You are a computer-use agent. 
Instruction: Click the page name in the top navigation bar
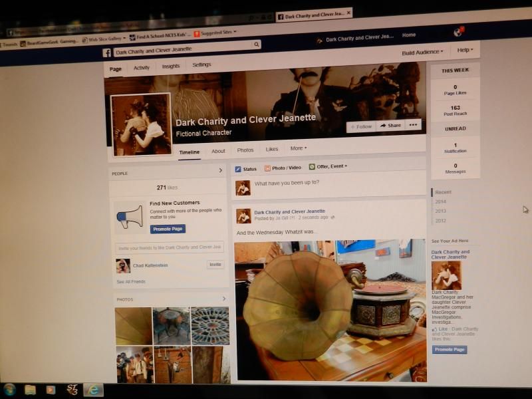pyautogui.click(x=359, y=37)
